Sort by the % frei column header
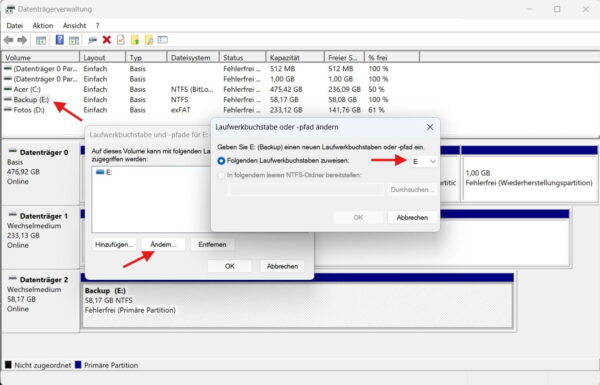 [392, 58]
